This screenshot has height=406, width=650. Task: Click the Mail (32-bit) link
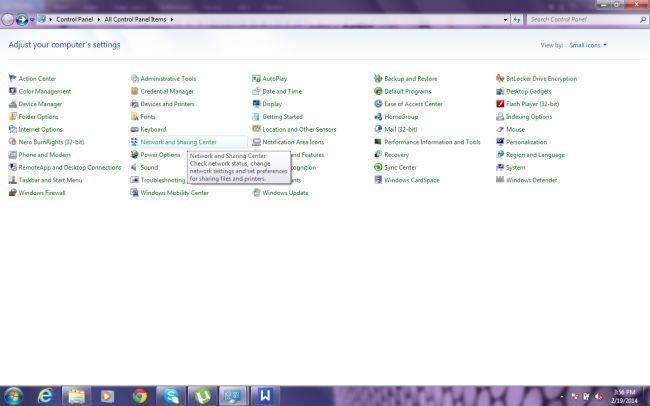(x=400, y=129)
